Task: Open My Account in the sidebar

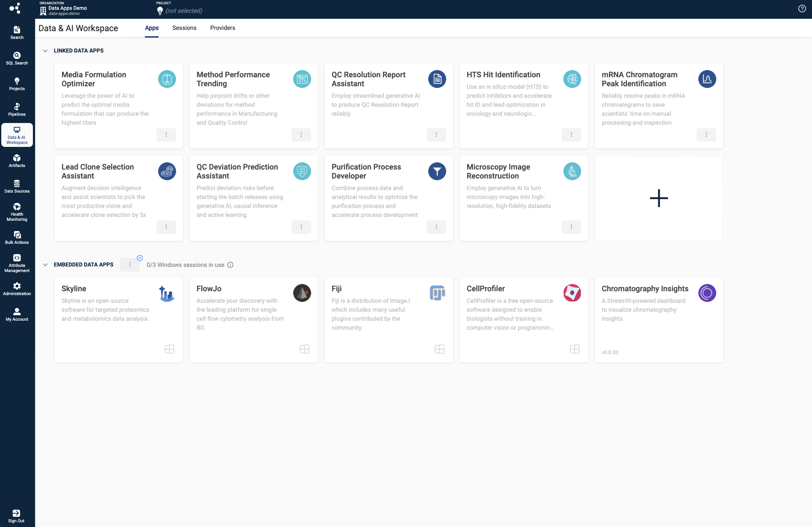Action: [x=17, y=314]
